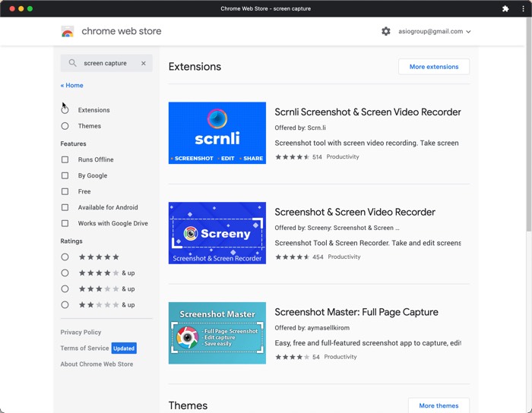Open the Terms of Service link
This screenshot has width=532, height=413.
(84, 348)
